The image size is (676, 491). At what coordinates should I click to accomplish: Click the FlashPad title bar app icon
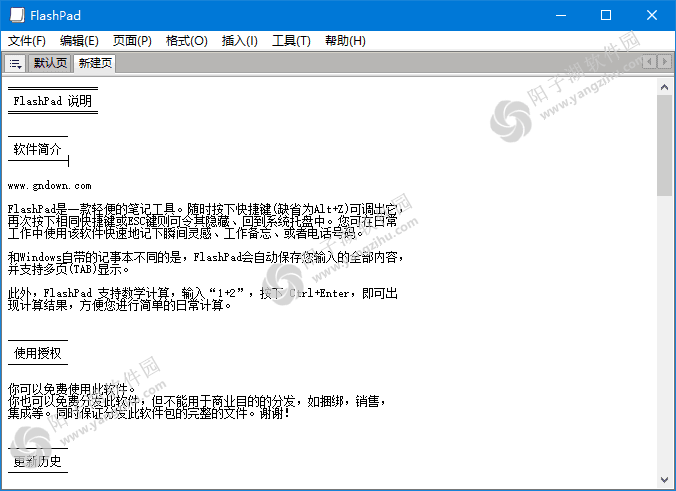(x=17, y=15)
